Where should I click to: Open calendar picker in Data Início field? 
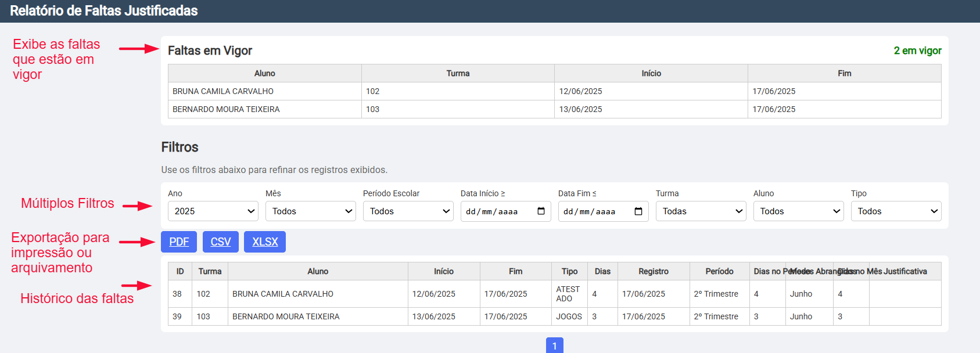pos(541,211)
